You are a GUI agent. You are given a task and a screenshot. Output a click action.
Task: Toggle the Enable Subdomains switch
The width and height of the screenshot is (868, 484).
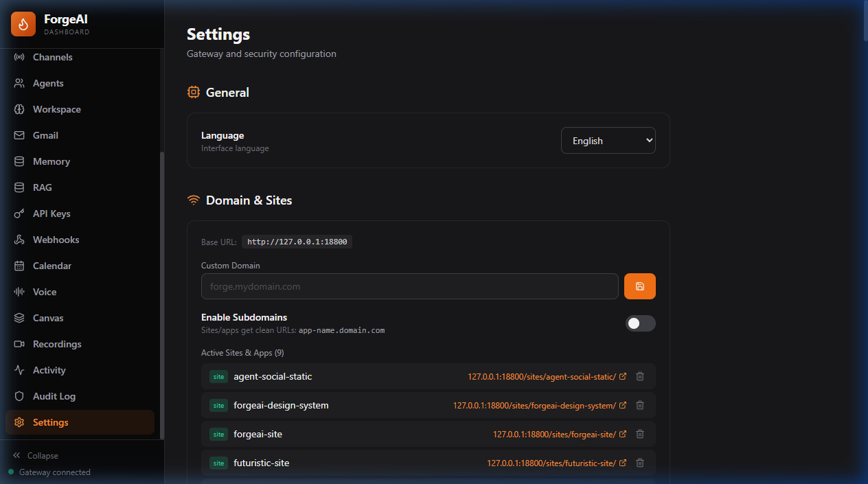[x=640, y=323]
